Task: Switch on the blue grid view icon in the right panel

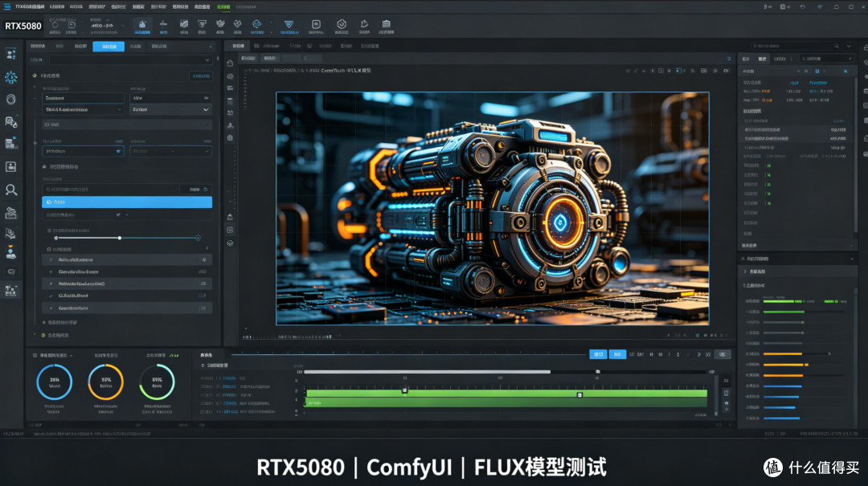Action: 817,71
